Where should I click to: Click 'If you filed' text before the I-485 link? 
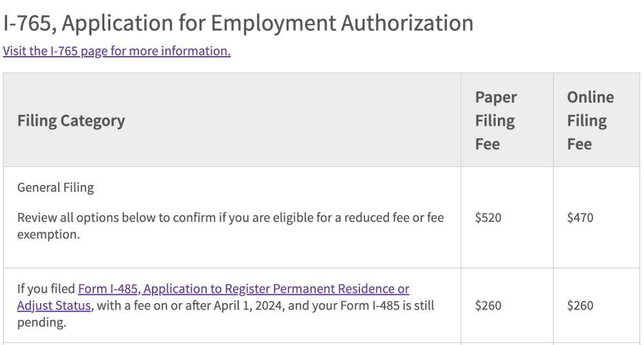pyautogui.click(x=46, y=289)
